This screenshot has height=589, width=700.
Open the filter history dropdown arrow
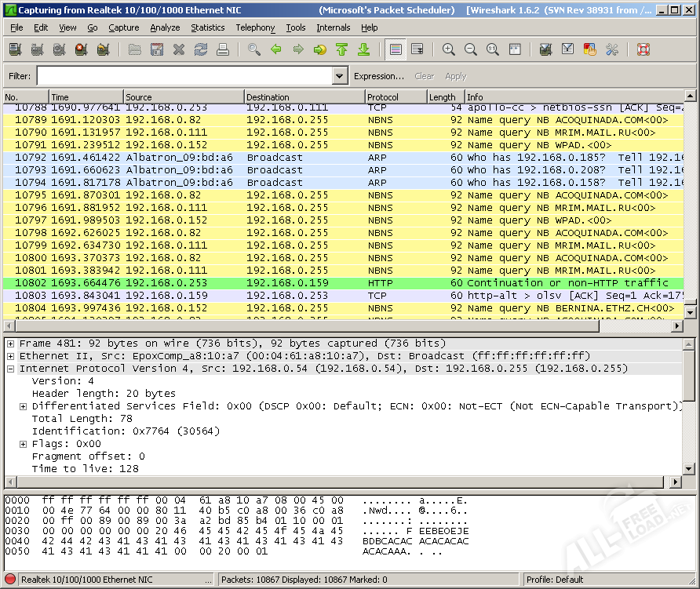click(340, 76)
